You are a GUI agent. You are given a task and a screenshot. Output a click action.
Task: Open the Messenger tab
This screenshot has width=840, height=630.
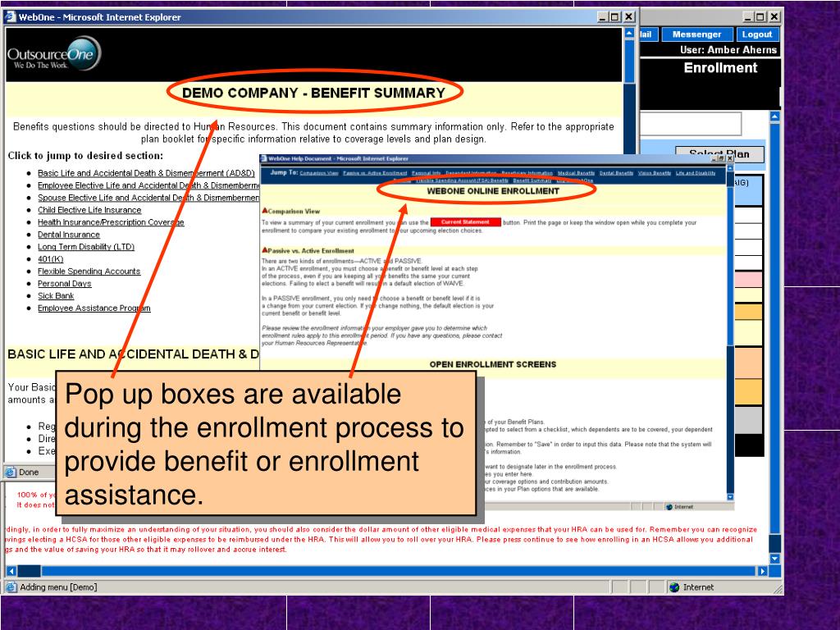tap(697, 34)
